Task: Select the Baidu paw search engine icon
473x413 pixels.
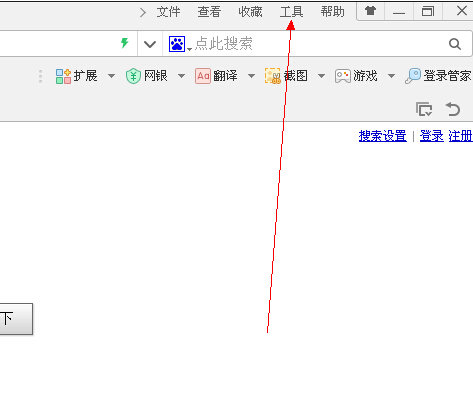Action: pos(177,44)
